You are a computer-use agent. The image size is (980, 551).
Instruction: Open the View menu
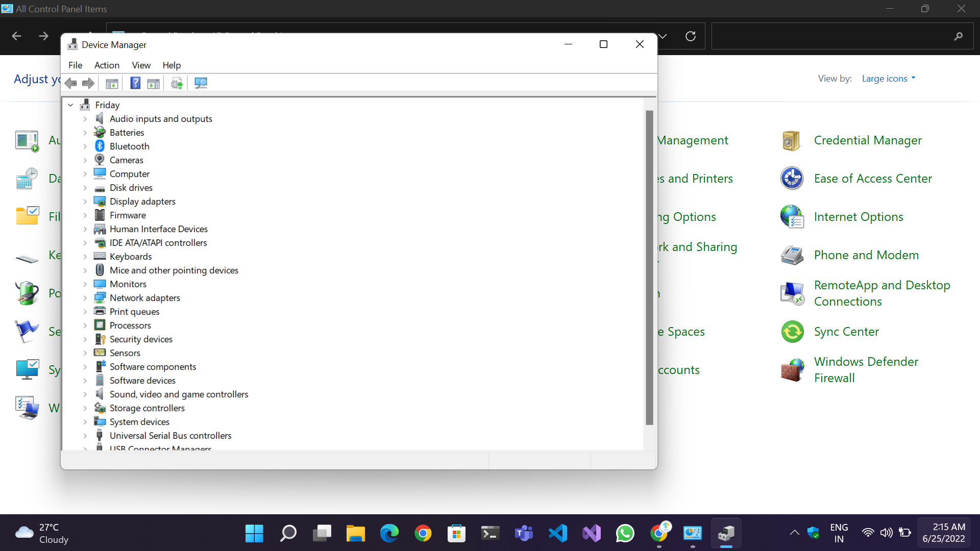[x=141, y=65]
